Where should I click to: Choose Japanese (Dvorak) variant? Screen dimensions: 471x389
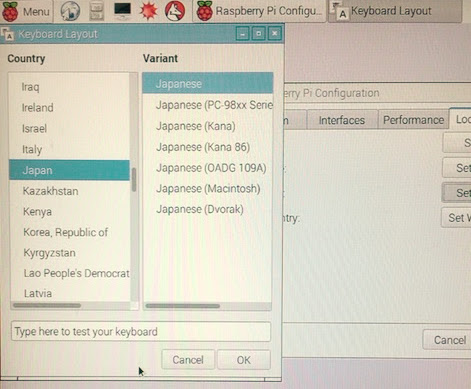point(208,209)
